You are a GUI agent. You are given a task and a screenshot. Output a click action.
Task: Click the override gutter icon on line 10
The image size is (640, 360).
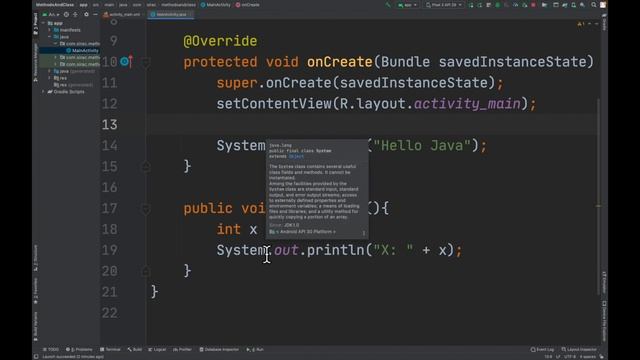126,62
